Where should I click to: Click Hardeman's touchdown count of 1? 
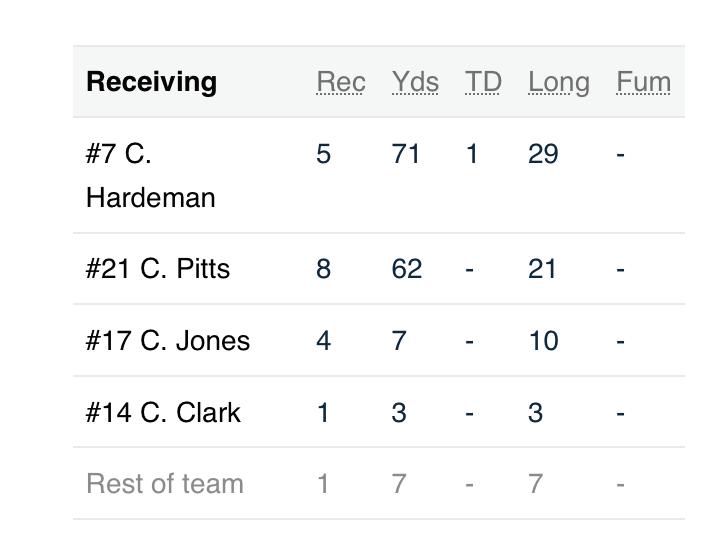(x=471, y=154)
